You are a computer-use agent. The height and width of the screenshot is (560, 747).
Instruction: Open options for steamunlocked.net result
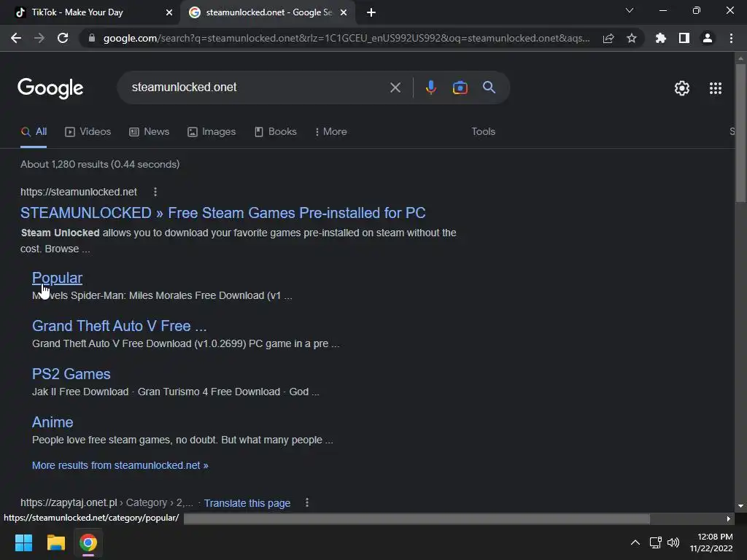click(155, 192)
